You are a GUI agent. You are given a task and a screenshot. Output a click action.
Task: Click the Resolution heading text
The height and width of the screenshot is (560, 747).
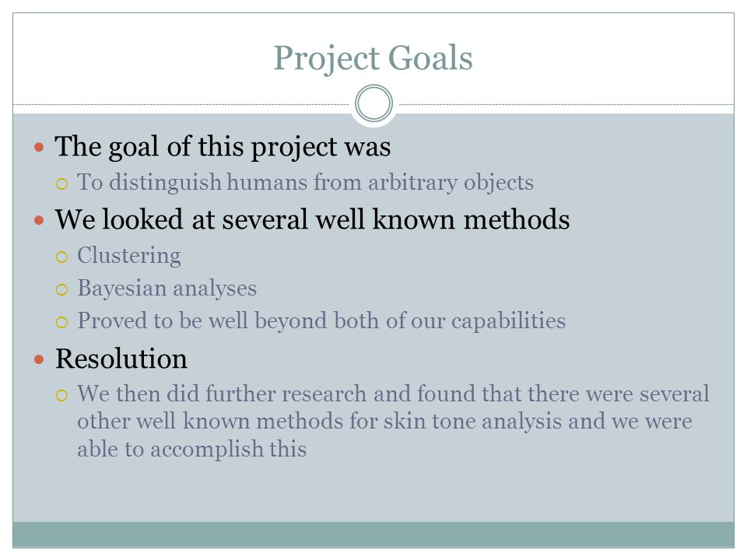point(121,359)
